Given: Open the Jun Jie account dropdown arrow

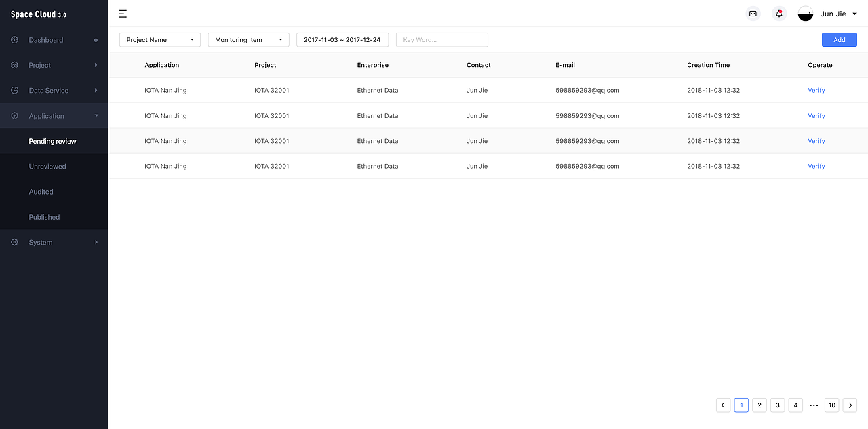Looking at the screenshot, I should [854, 14].
